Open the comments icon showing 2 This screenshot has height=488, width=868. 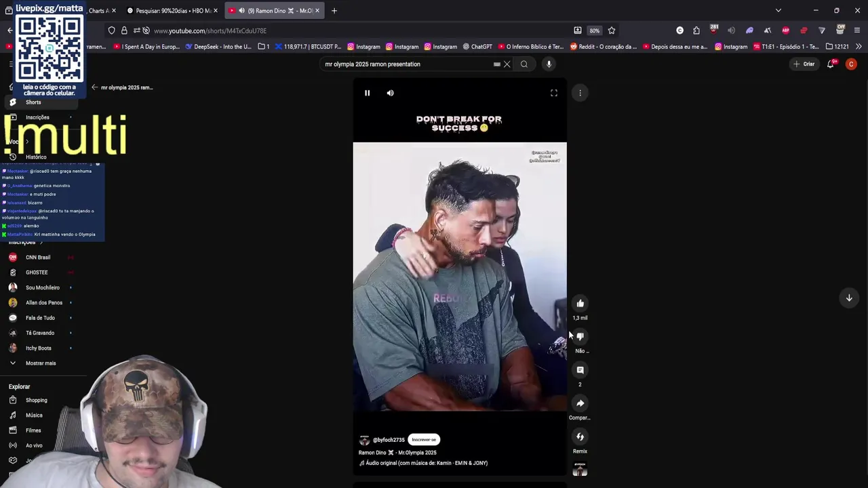point(580,370)
